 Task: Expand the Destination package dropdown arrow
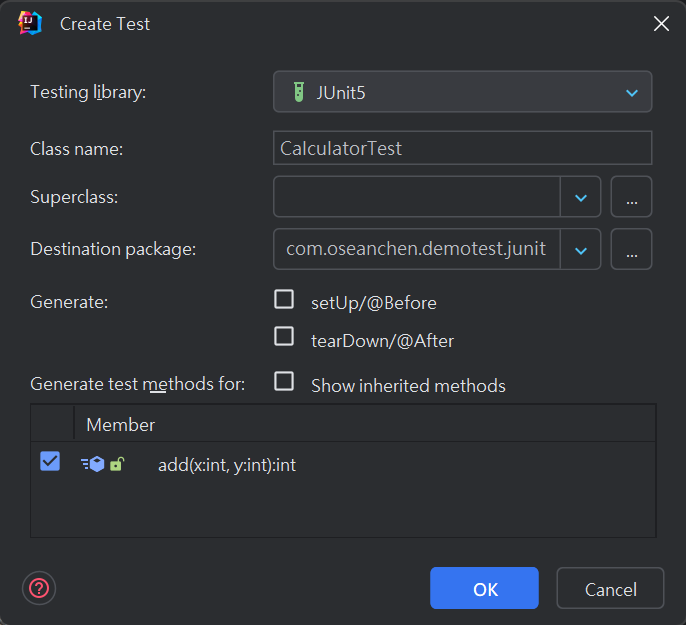tap(580, 249)
